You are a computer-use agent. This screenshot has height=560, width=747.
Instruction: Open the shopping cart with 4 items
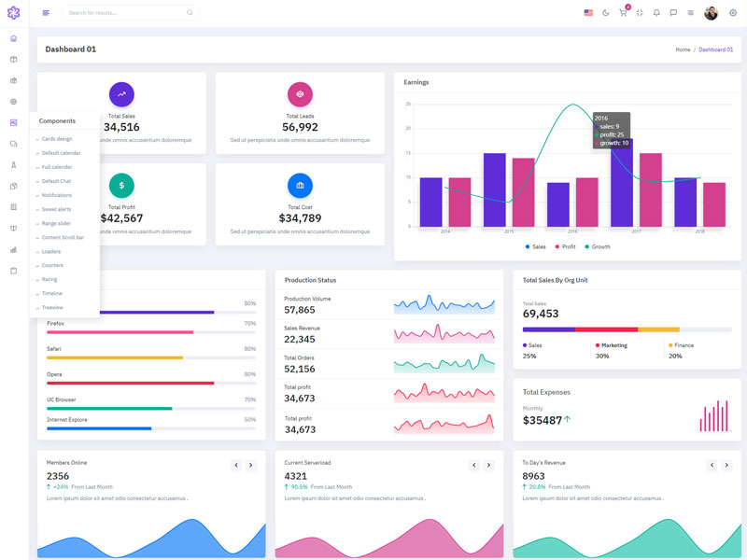623,13
